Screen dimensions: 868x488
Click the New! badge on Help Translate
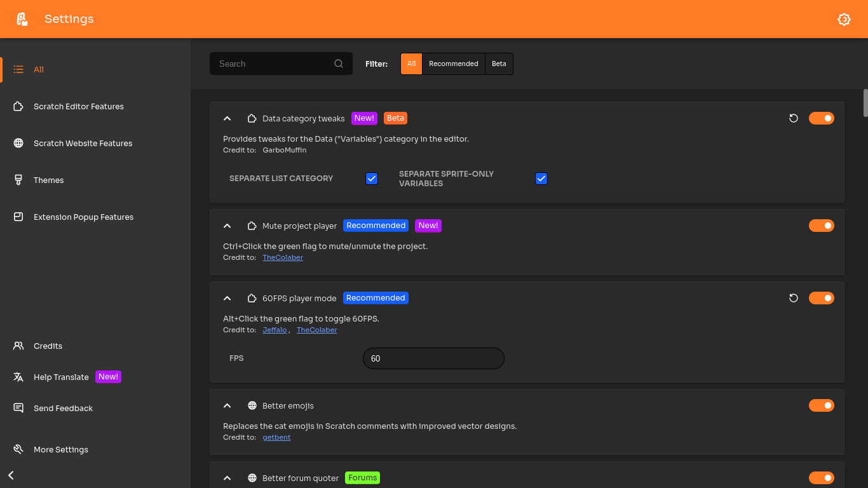click(x=108, y=377)
